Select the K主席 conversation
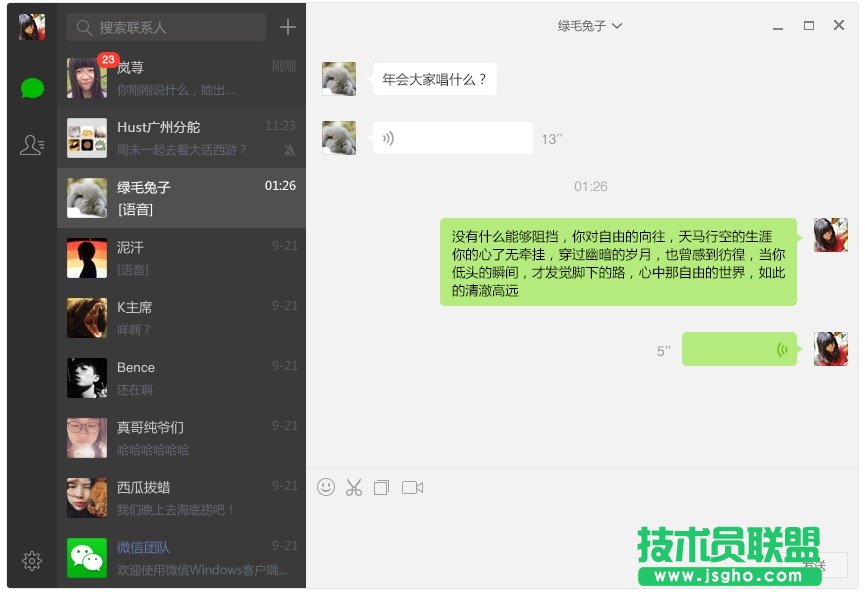 tap(181, 318)
